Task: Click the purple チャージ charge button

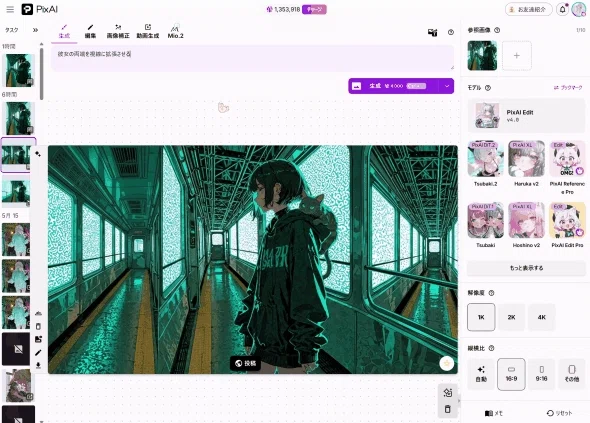Action: (314, 9)
